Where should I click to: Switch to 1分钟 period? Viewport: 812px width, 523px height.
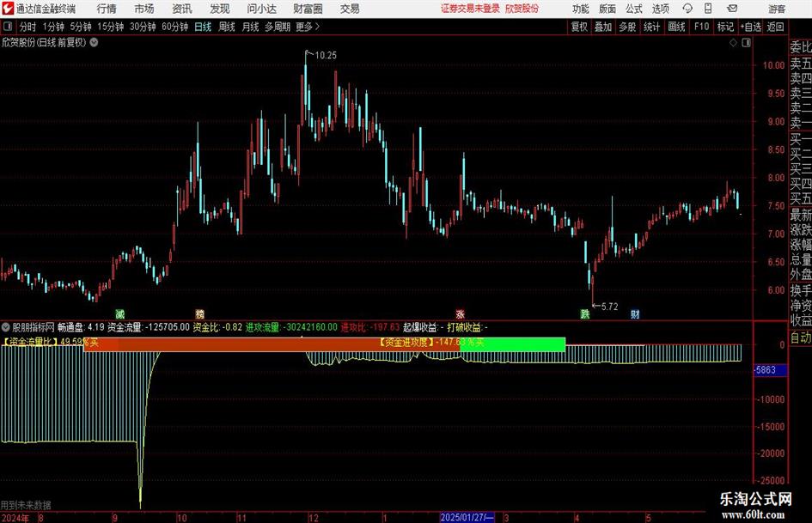point(53,27)
